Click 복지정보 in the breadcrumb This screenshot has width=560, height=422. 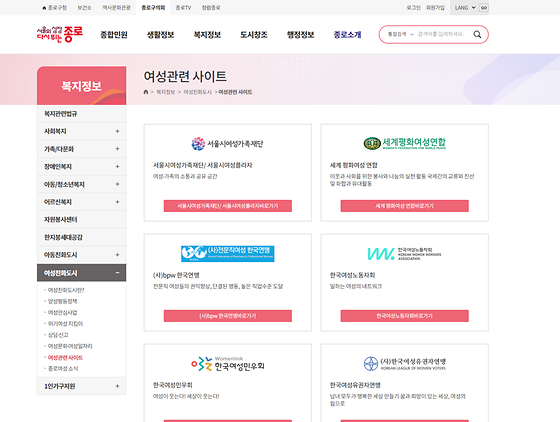tap(166, 92)
